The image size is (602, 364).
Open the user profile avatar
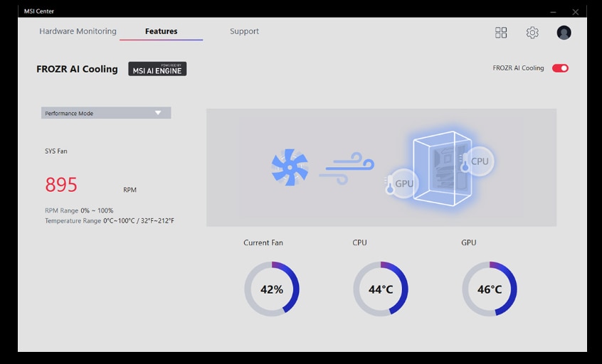(x=564, y=32)
